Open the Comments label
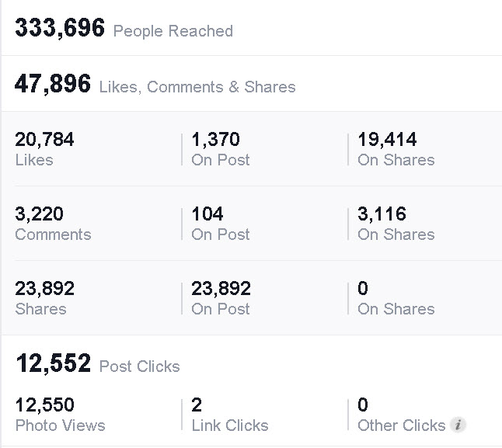The height and width of the screenshot is (448, 502). pyautogui.click(x=53, y=234)
